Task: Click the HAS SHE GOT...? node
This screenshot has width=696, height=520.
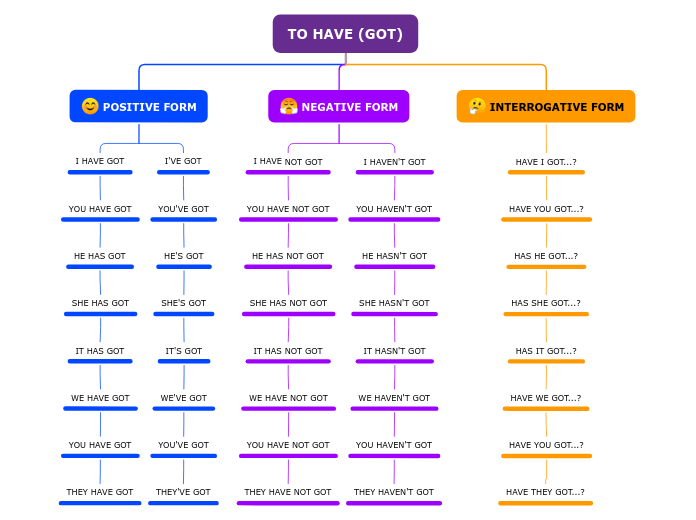Action: 546,304
